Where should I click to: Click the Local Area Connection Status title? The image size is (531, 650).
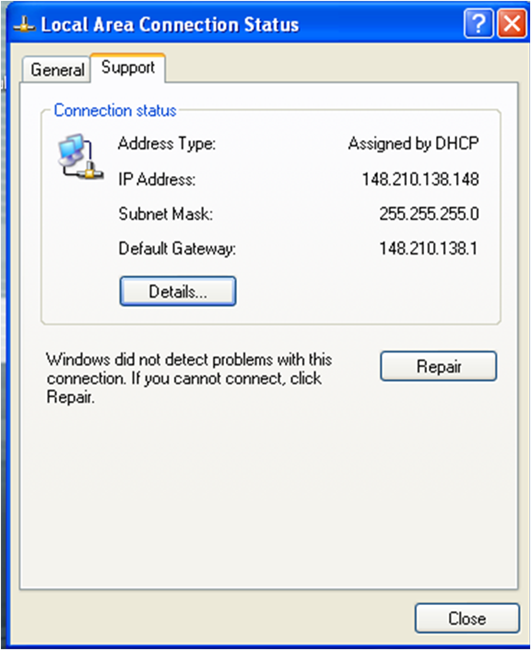click(x=170, y=24)
